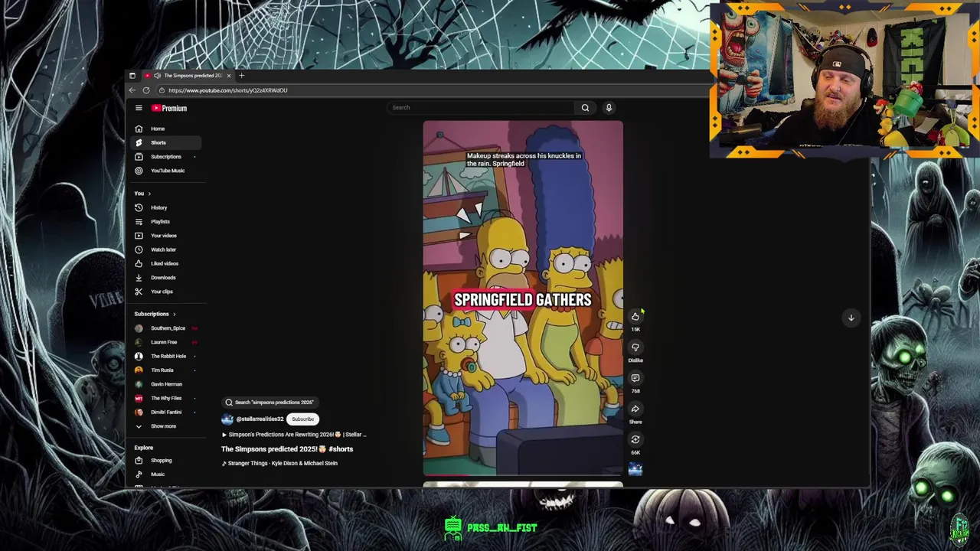Image resolution: width=980 pixels, height=551 pixels.
Task: Click the YouTube Premium logo
Action: (x=169, y=108)
